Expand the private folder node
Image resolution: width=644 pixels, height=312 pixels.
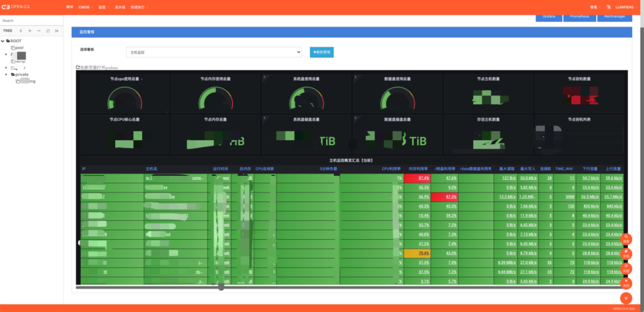pyautogui.click(x=6, y=74)
